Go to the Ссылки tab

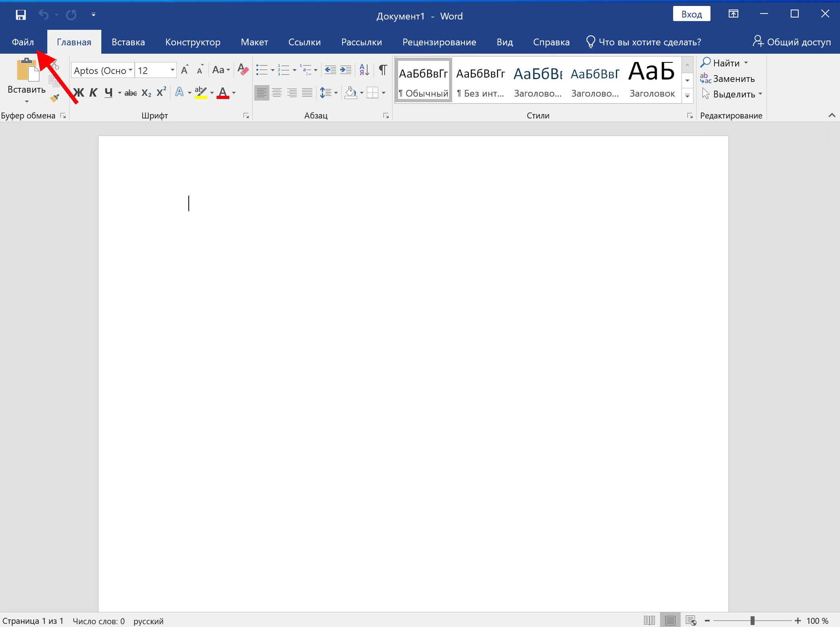(304, 42)
